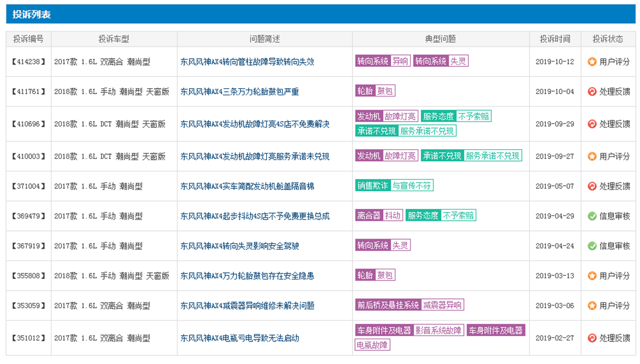Click the star icon for complaint 414238
Viewport: 640px width, 364px height.
(x=591, y=62)
